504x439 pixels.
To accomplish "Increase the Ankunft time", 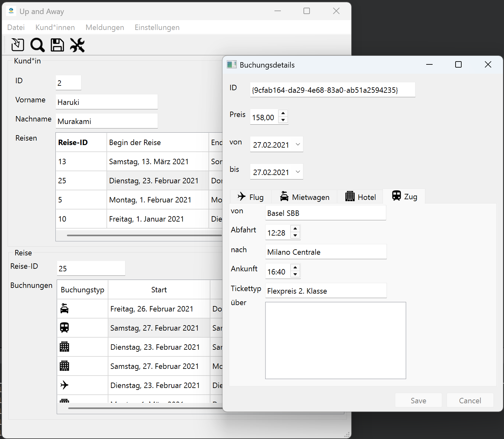I will click(295, 268).
